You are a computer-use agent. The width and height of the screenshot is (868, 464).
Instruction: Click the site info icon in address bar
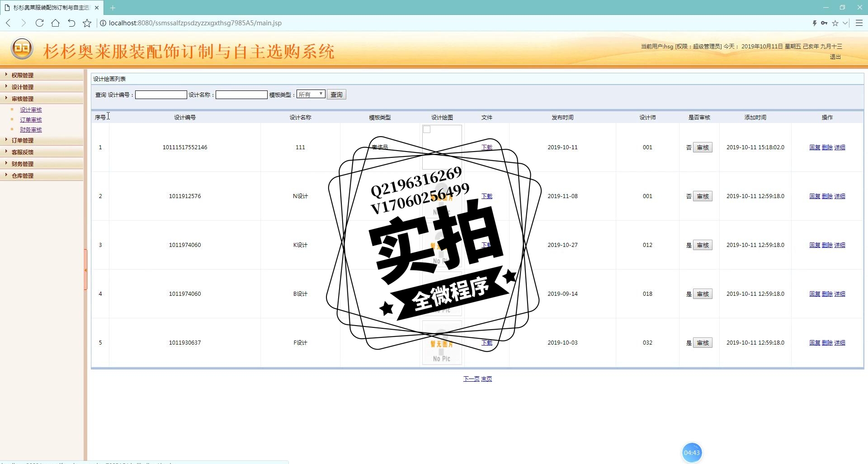103,23
